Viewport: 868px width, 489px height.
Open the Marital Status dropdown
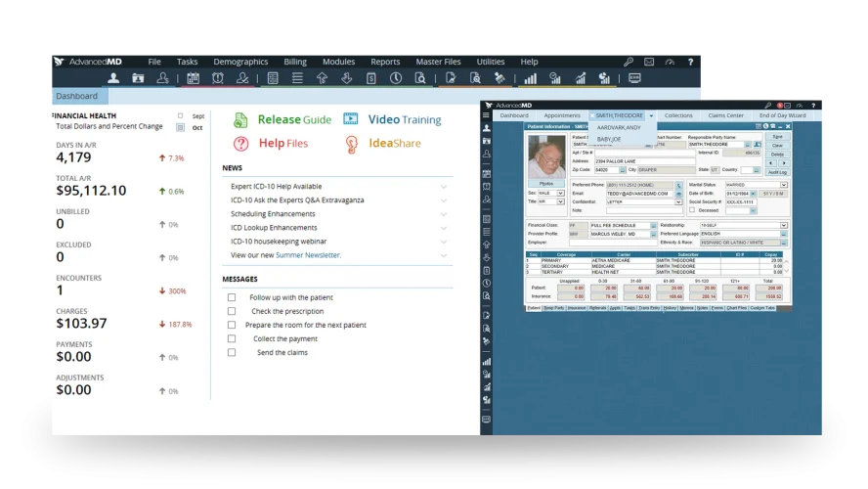[x=783, y=184]
